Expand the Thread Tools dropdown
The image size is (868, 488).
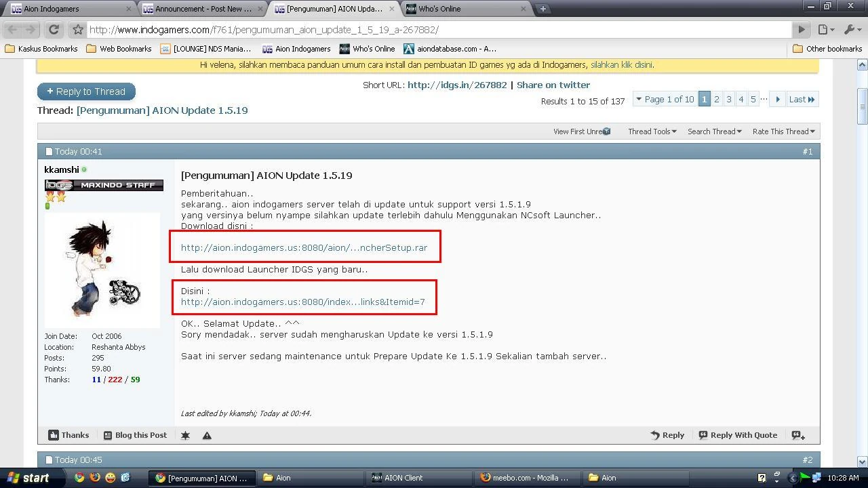click(652, 131)
